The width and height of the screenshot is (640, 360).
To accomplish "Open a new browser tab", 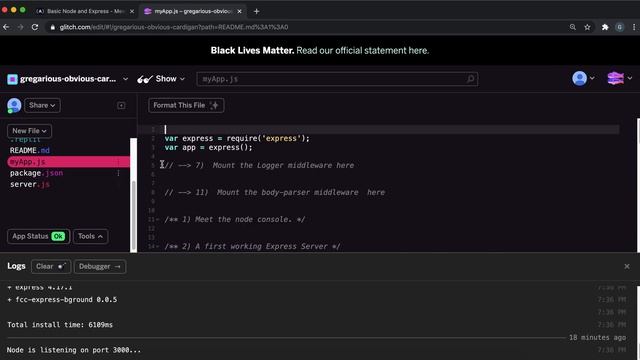I will coord(256,11).
